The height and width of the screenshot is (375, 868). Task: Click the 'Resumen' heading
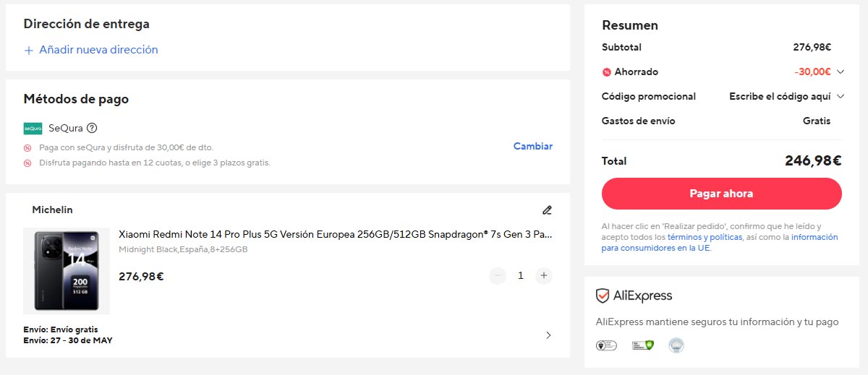[630, 25]
